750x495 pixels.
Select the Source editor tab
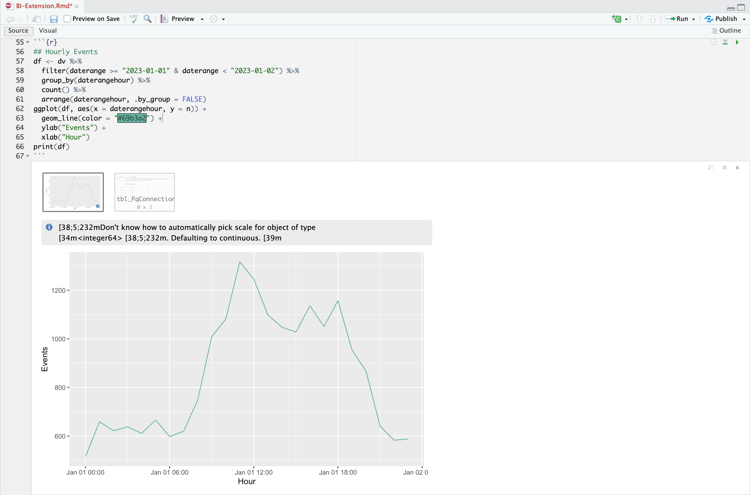[18, 31]
